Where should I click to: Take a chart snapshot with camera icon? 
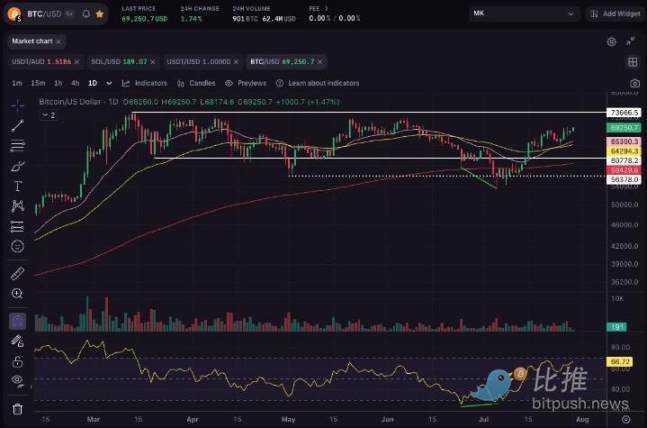coord(635,83)
